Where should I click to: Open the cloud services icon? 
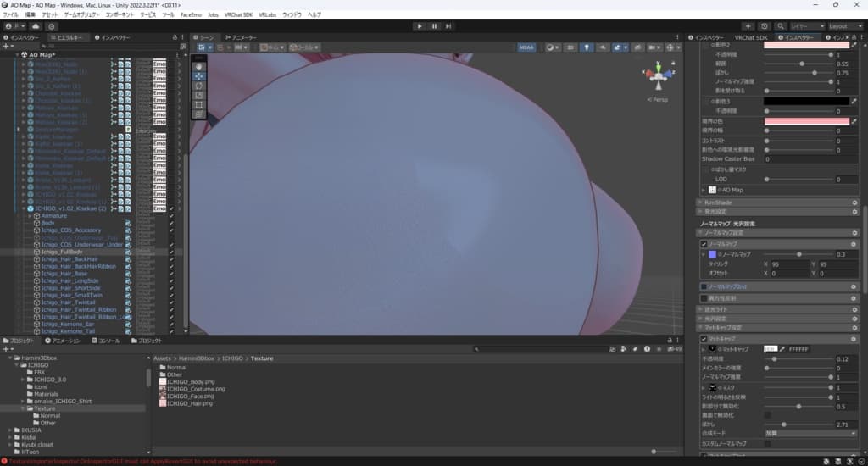[37, 26]
